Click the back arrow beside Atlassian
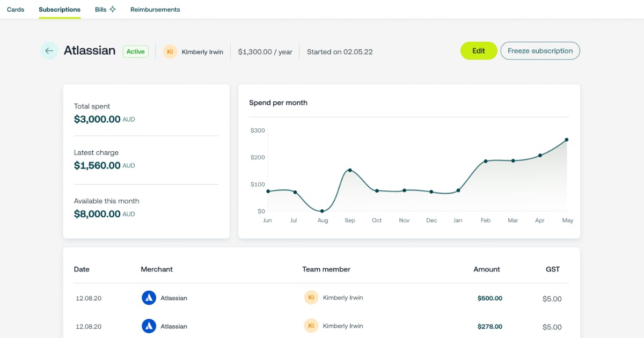The image size is (644, 338). [x=49, y=50]
